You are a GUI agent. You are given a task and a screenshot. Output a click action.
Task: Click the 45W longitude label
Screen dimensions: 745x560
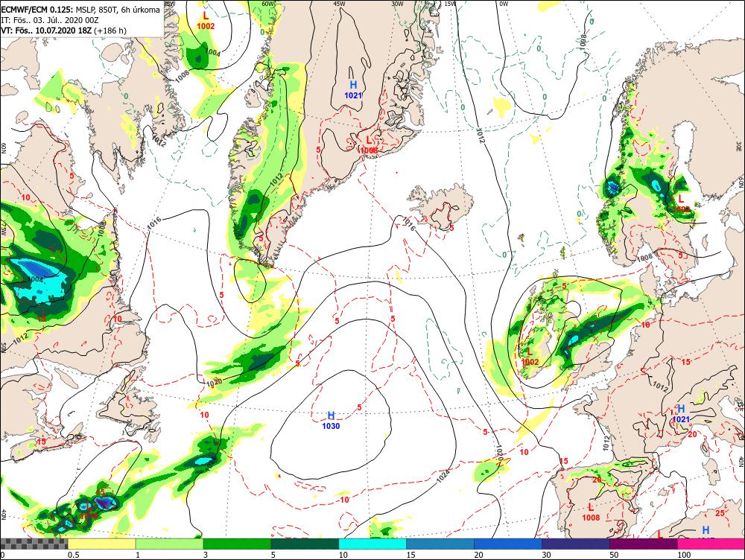(339, 3)
